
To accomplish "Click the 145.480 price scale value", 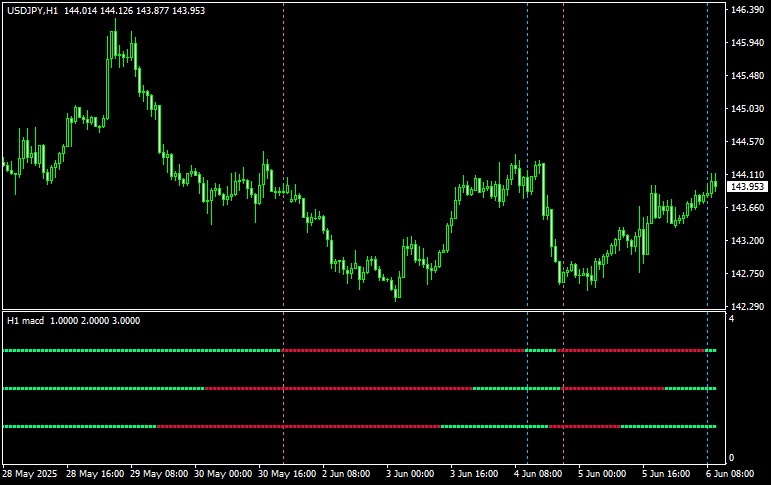I will click(x=747, y=75).
